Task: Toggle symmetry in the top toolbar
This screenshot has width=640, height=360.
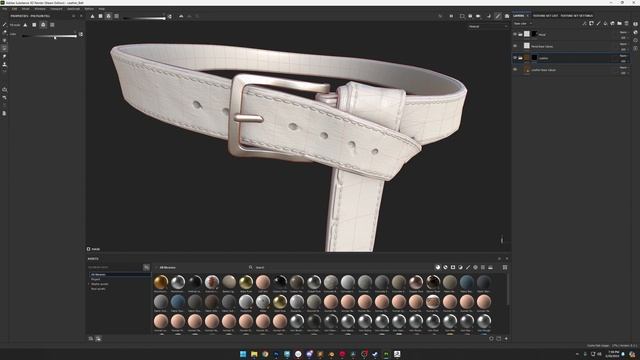Action: pos(181,16)
